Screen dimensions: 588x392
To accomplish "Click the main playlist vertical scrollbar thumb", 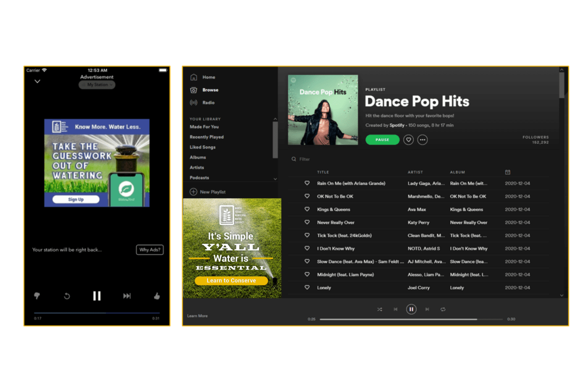I will (x=562, y=85).
